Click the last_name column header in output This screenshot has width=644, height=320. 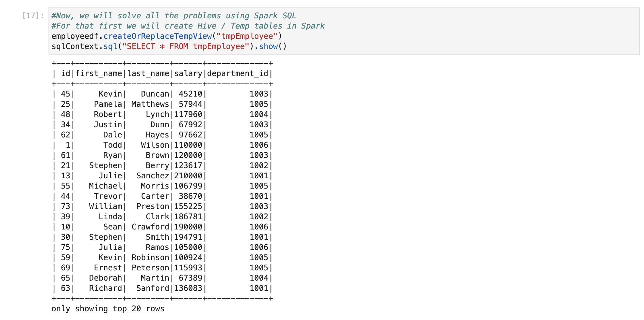click(x=148, y=73)
